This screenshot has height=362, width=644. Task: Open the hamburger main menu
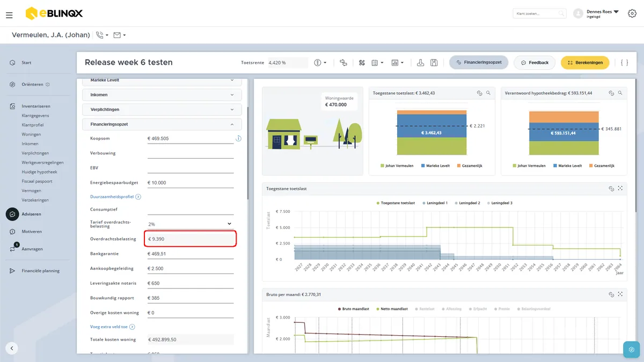coord(9,15)
